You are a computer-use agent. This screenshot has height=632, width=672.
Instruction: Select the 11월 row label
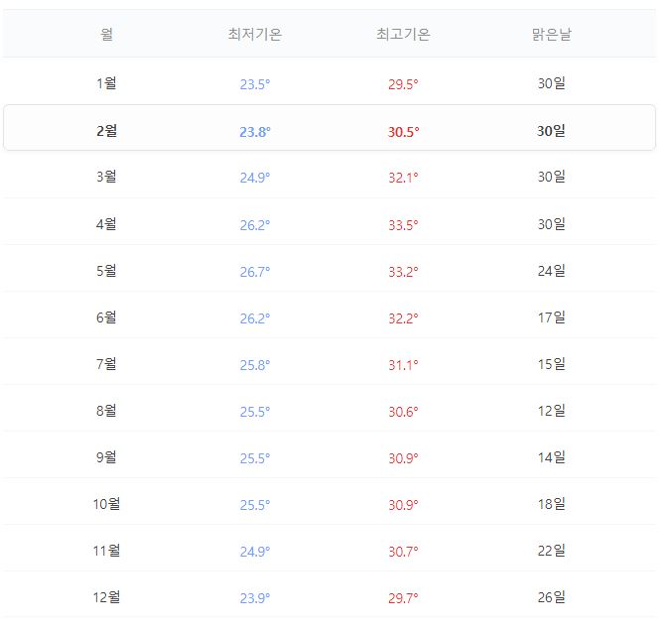coord(107,551)
